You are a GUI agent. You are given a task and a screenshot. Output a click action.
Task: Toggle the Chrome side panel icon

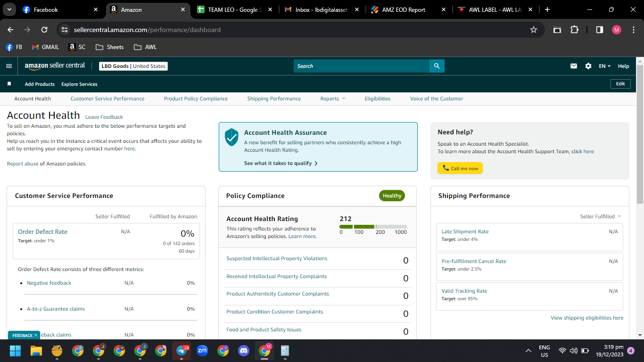[x=600, y=30]
